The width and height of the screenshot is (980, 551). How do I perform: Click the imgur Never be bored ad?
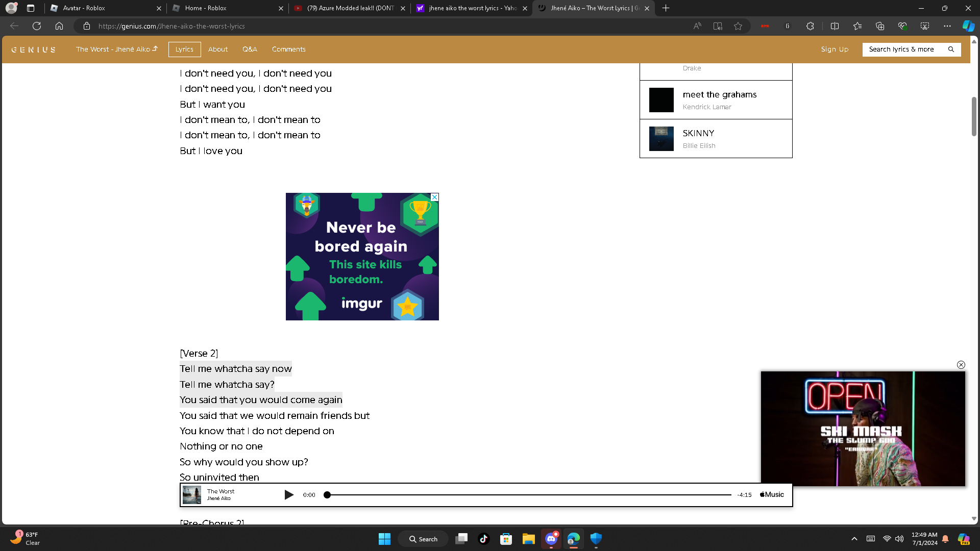[x=362, y=257]
